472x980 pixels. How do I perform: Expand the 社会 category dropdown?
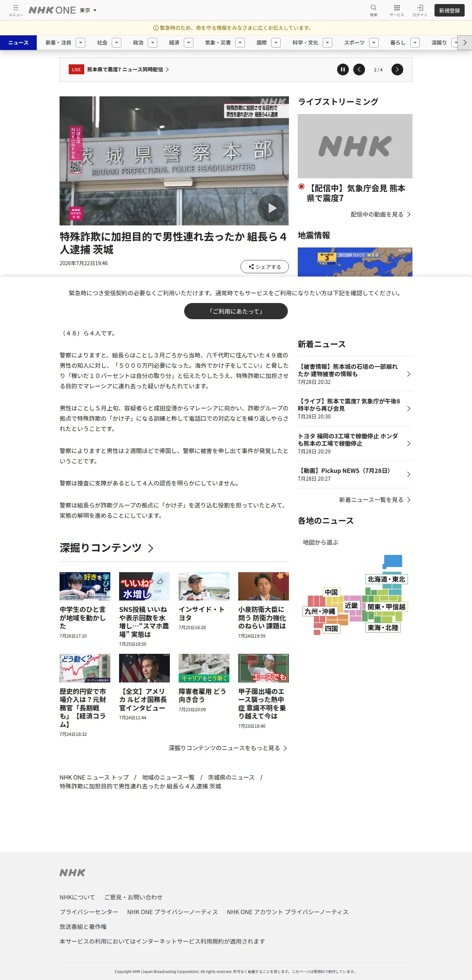tap(117, 43)
